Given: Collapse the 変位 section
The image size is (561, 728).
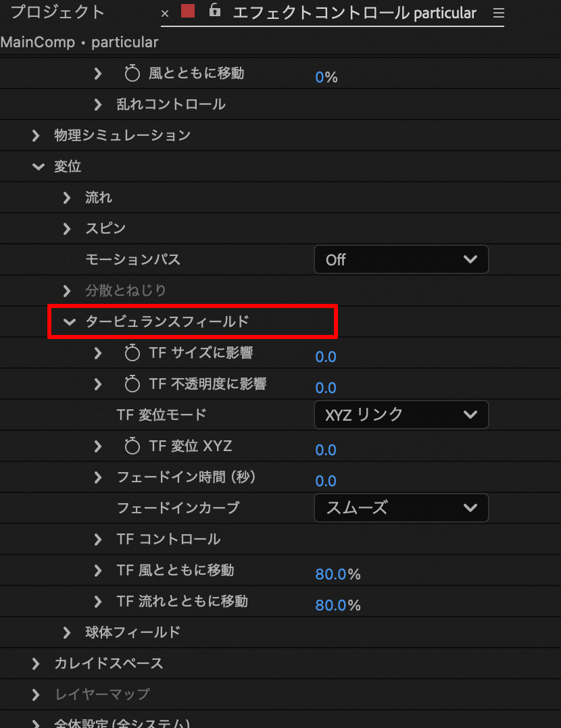Looking at the screenshot, I should (x=39, y=166).
